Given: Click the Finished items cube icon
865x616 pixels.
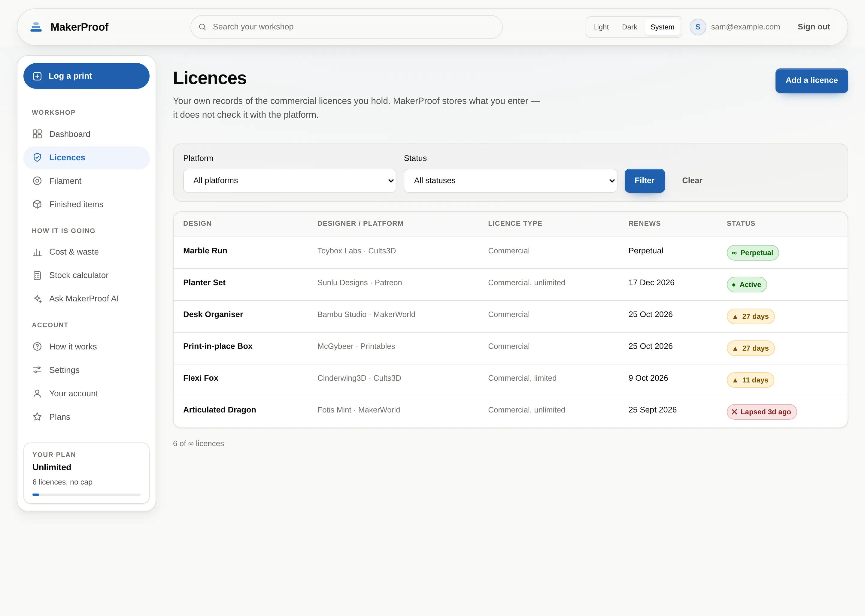Looking at the screenshot, I should (37, 204).
